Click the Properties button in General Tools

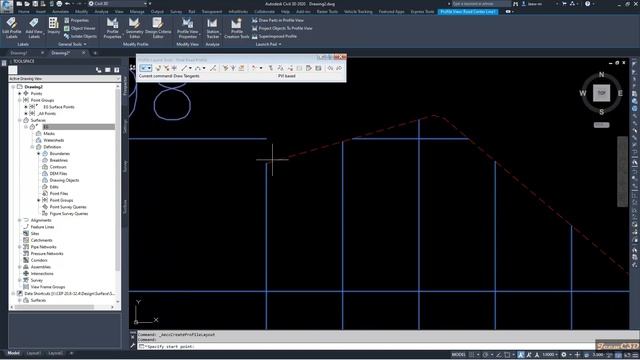pyautogui.click(x=76, y=20)
